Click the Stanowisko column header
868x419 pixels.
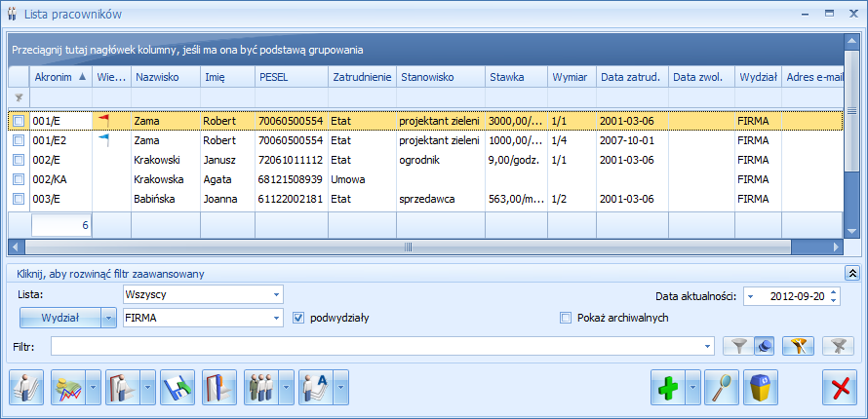point(441,77)
